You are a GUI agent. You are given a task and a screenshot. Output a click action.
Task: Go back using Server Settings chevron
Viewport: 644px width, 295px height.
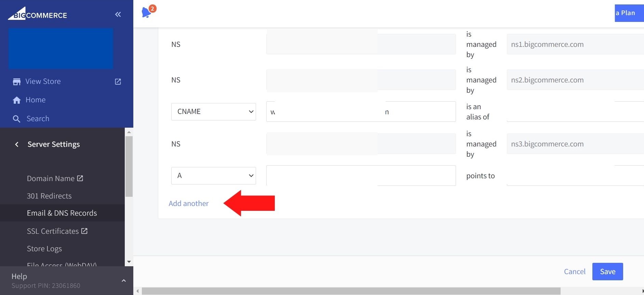(17, 144)
